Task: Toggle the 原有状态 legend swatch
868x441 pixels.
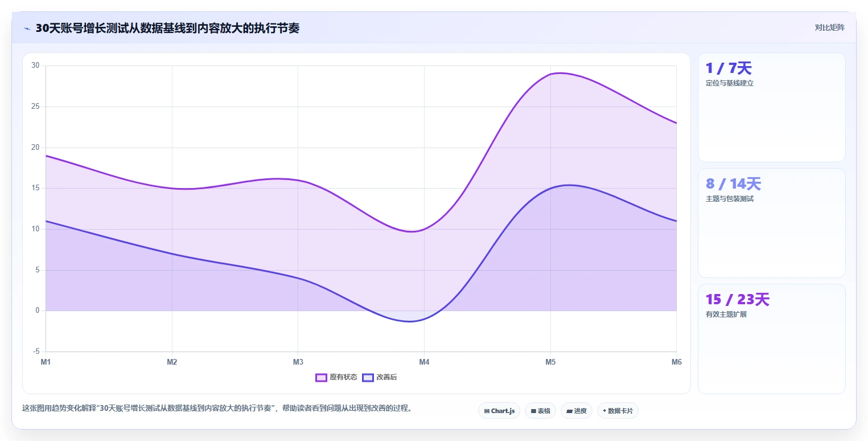Action: pos(321,377)
